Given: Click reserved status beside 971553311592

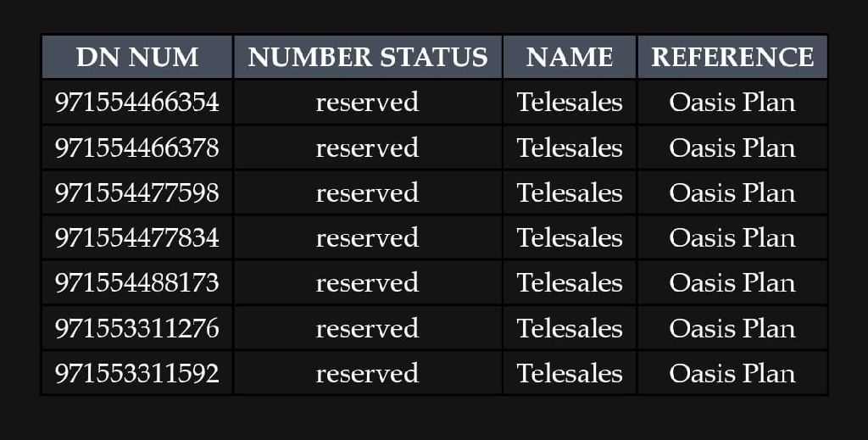Looking at the screenshot, I should [367, 373].
